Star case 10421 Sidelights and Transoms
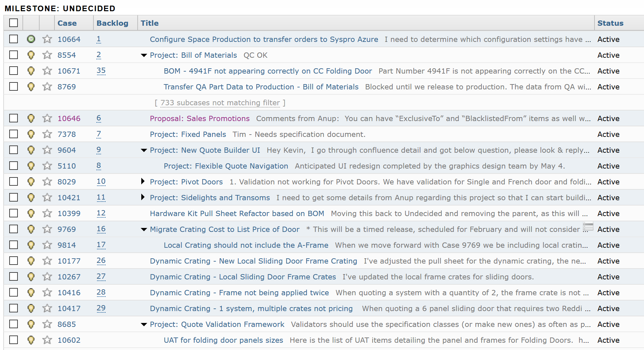Image resolution: width=644 pixels, height=350 pixels. (47, 198)
